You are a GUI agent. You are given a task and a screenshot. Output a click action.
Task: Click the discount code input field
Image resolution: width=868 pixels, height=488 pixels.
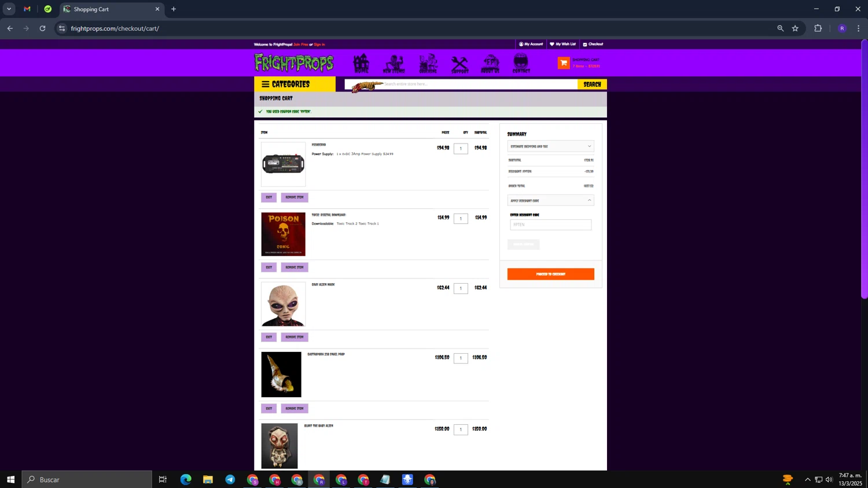pos(550,225)
